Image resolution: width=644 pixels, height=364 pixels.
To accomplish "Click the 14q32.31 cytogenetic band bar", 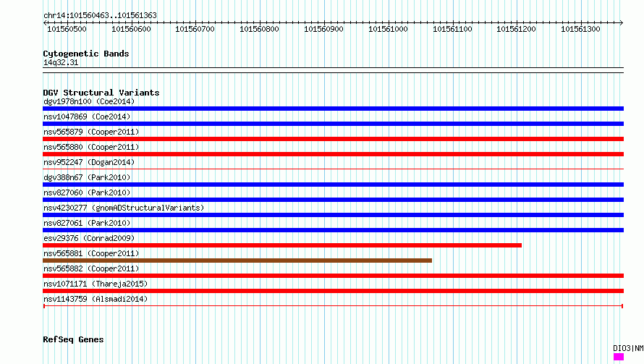I will [x=333, y=70].
